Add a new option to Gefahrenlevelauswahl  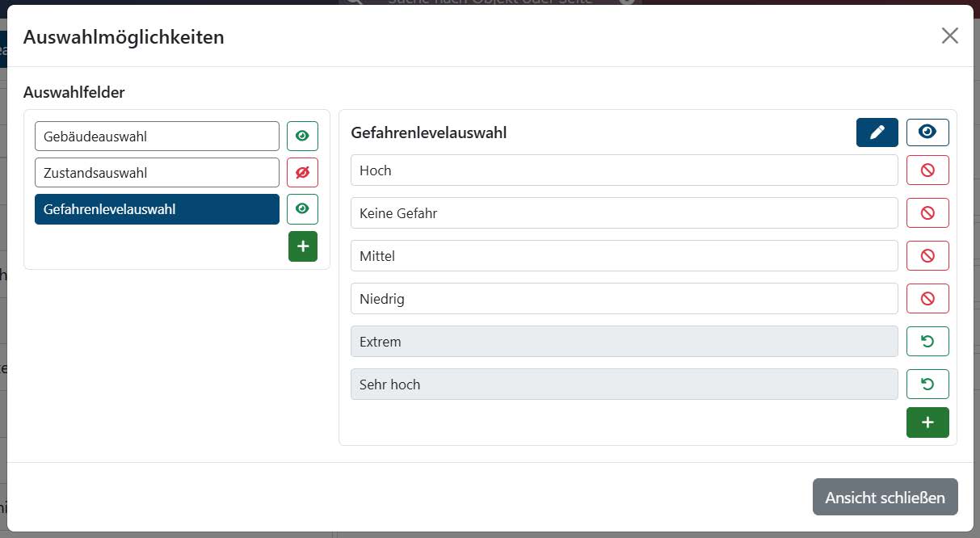(x=927, y=422)
